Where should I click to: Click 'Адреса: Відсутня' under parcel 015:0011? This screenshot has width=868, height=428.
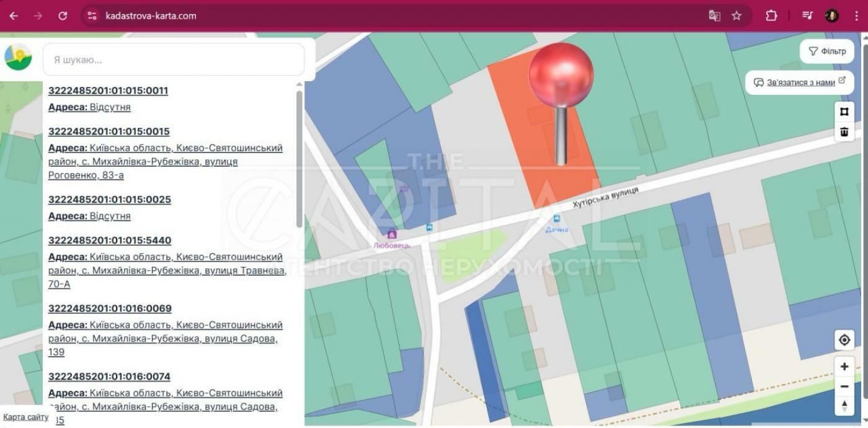(89, 107)
